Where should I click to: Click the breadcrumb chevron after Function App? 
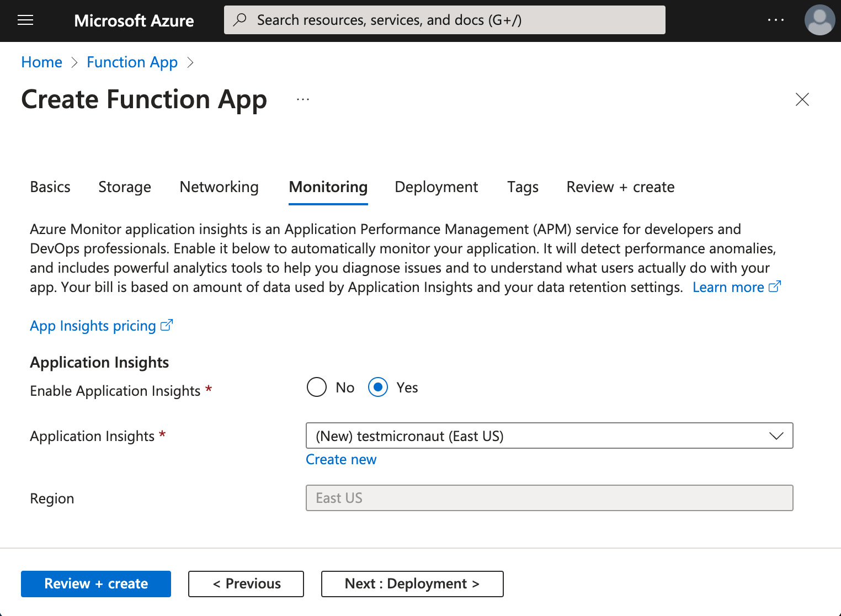(x=190, y=62)
